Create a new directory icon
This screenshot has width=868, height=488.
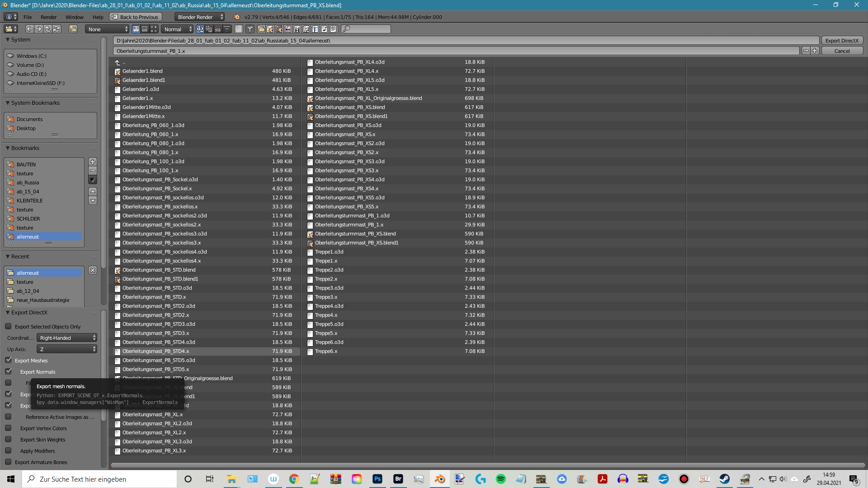[73, 29]
